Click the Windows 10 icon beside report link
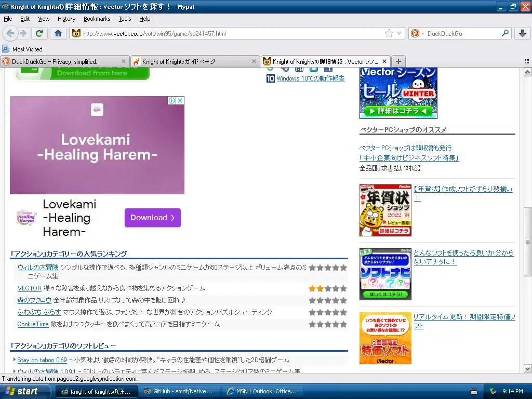 (x=270, y=78)
